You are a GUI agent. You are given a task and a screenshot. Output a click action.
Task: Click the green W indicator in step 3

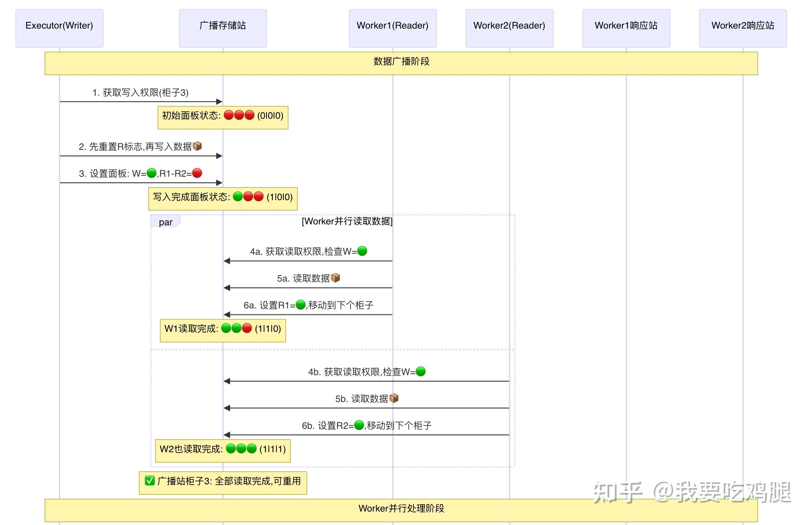pyautogui.click(x=151, y=172)
